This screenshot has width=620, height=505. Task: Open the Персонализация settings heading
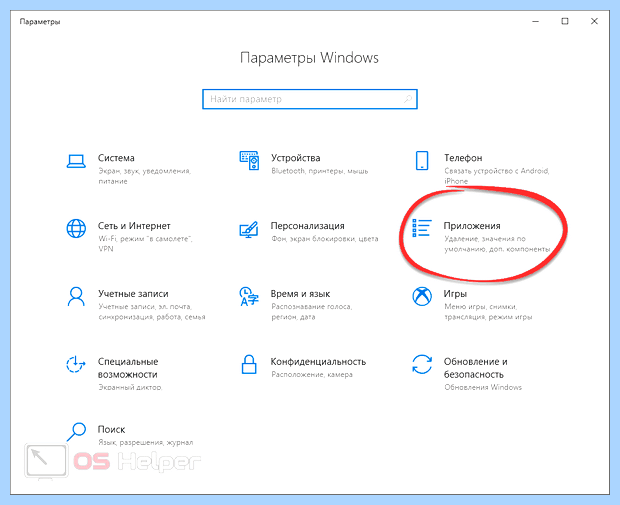tap(307, 226)
